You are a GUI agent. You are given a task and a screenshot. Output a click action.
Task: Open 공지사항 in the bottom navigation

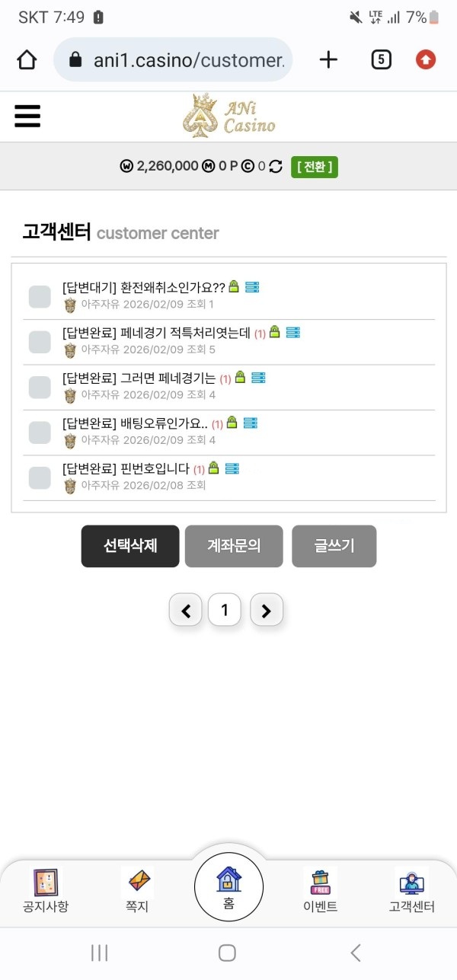pos(46,888)
